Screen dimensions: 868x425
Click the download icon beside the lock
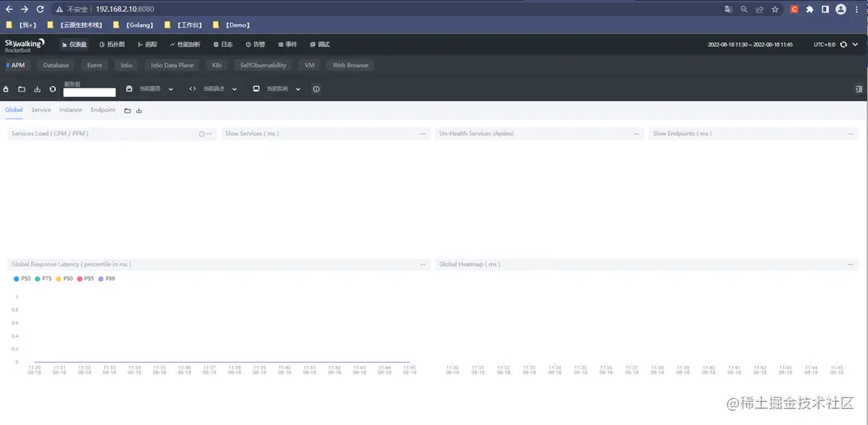pyautogui.click(x=37, y=89)
